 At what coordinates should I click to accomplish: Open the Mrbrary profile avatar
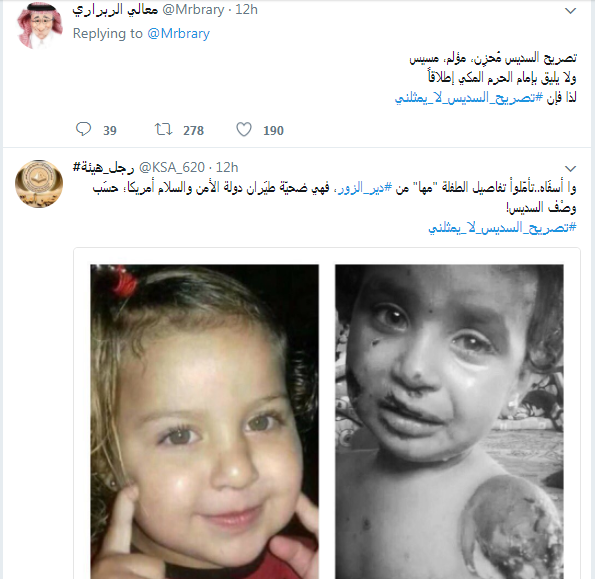point(39,25)
